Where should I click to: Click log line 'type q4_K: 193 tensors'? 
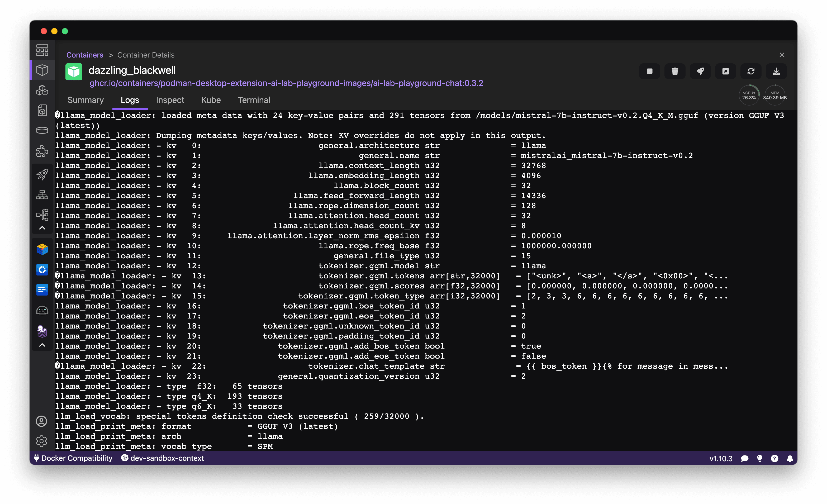coord(224,396)
